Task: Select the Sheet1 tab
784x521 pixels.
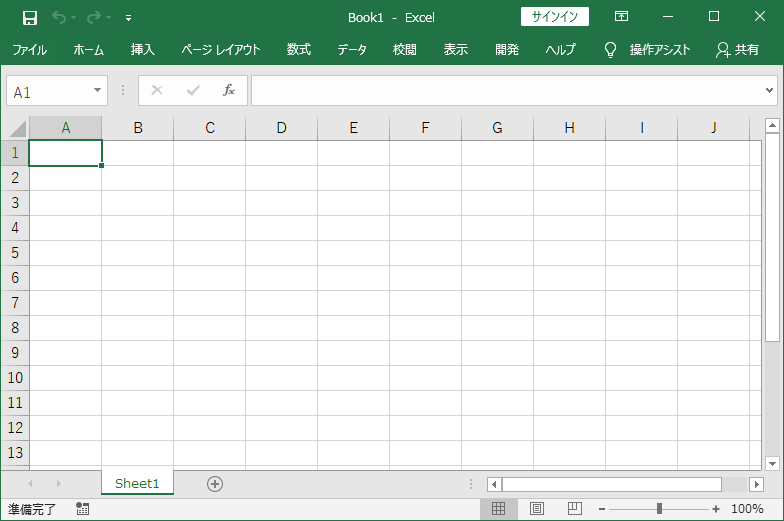Action: (x=137, y=484)
